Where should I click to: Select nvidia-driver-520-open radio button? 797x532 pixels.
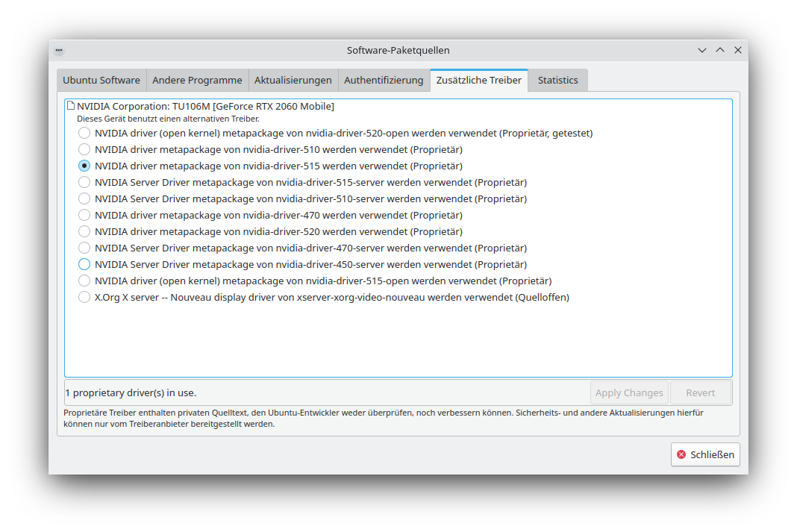click(x=84, y=133)
